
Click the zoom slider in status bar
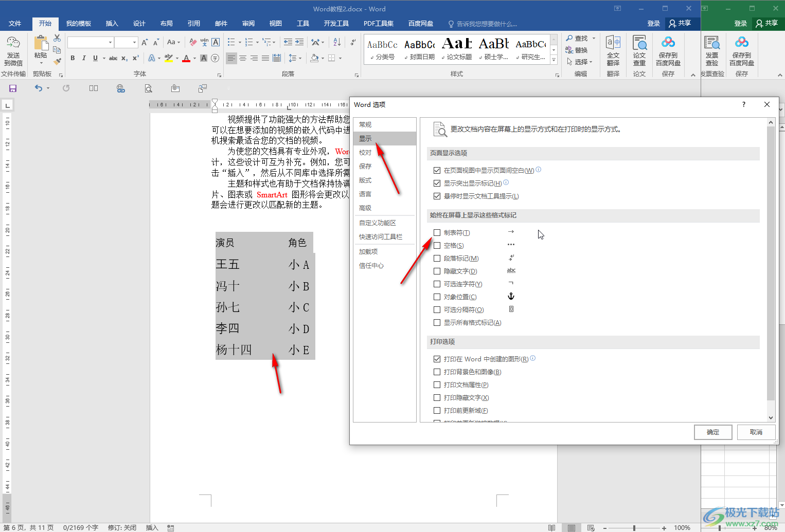[x=635, y=528]
